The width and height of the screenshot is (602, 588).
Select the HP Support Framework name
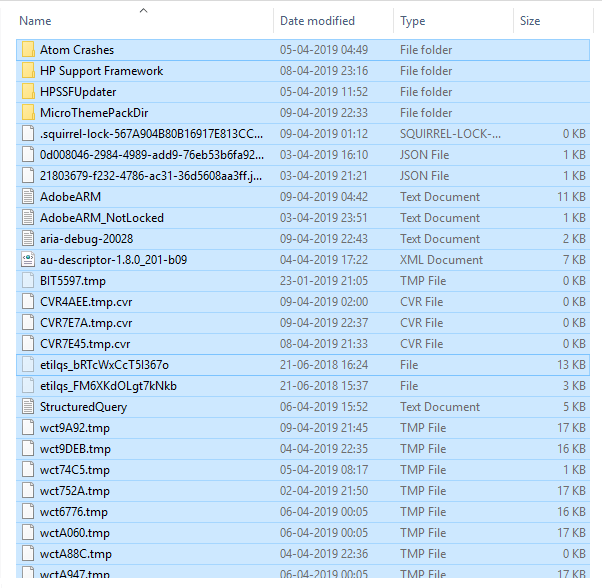(x=101, y=71)
